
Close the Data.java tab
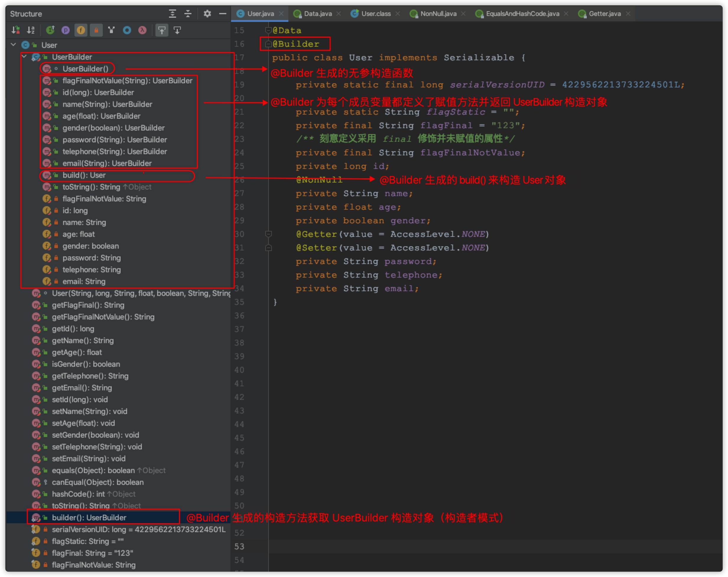click(x=339, y=14)
